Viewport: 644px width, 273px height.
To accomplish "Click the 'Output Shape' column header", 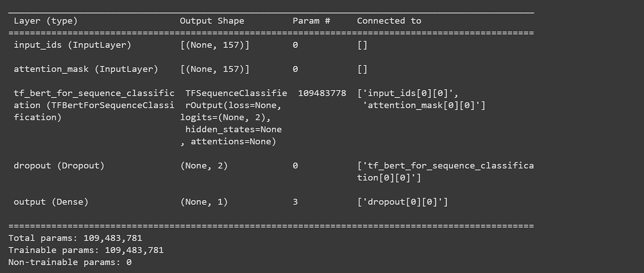I will tap(212, 21).
